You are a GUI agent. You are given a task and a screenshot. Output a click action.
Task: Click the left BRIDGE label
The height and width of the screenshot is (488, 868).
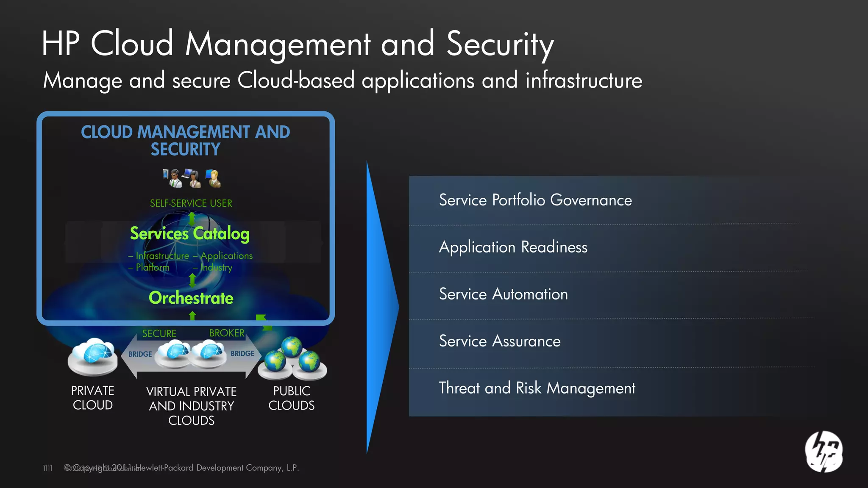[x=140, y=354]
